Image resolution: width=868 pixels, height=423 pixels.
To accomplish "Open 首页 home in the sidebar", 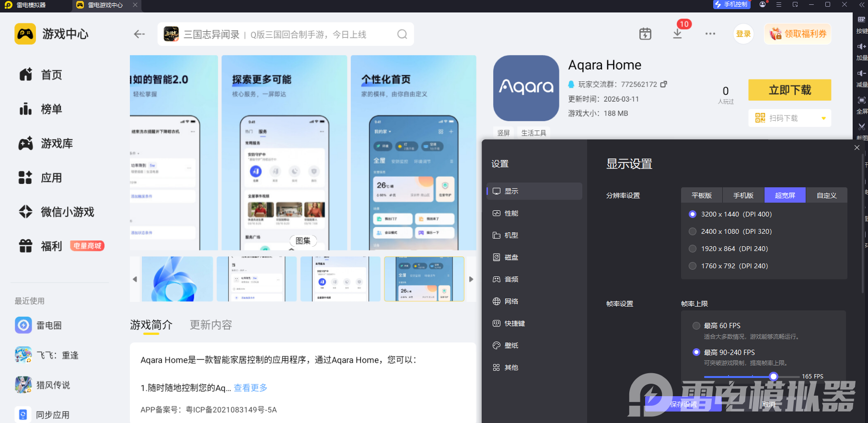I will coord(41,75).
